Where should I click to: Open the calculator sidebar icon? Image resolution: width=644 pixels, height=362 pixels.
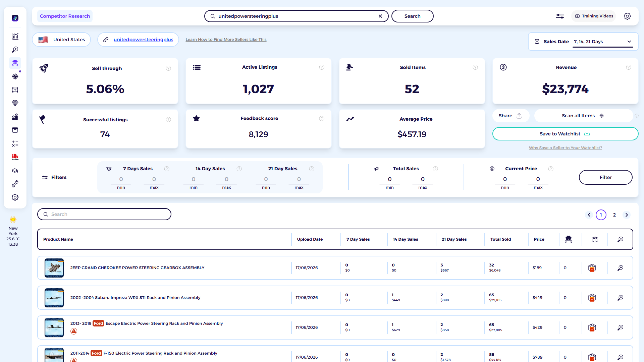[x=15, y=144]
